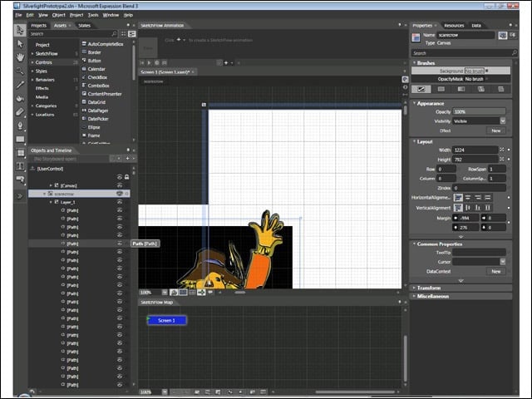Select the Button control tool
The height and width of the screenshot is (399, 532).
20,180
